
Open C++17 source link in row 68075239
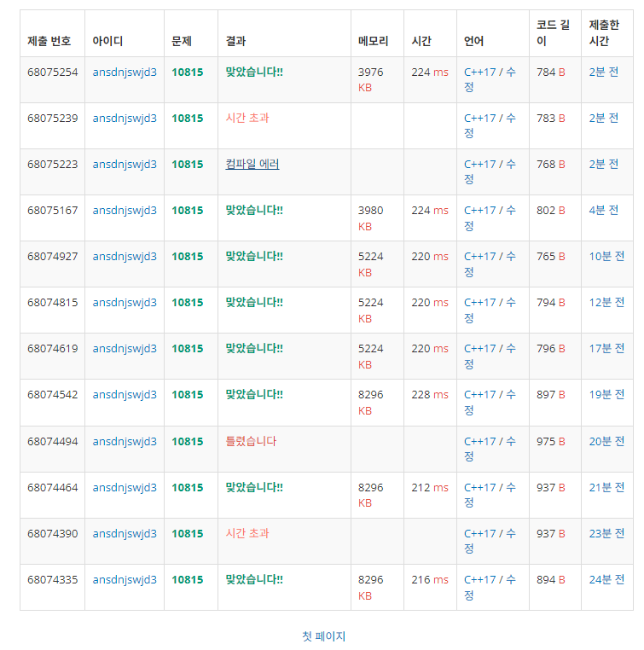(x=479, y=119)
